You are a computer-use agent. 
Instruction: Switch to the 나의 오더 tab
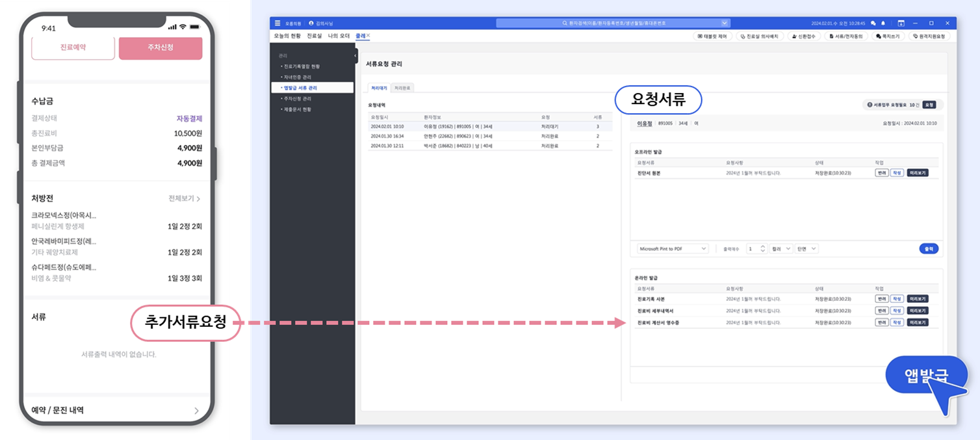point(339,36)
